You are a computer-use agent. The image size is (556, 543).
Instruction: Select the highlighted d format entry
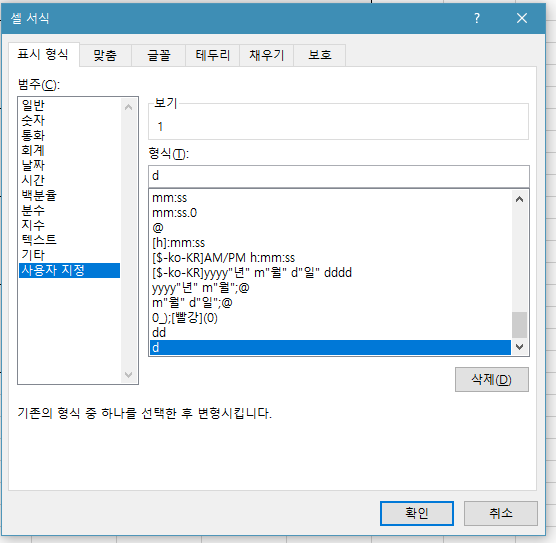(x=330, y=348)
